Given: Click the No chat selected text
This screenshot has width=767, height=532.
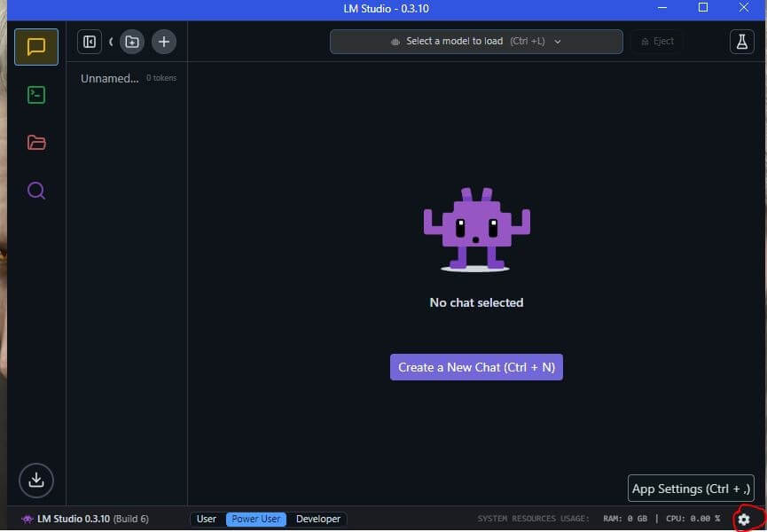Looking at the screenshot, I should pos(476,302).
